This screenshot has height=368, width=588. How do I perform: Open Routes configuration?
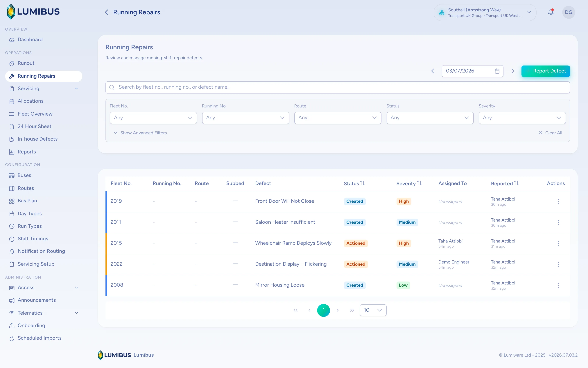[44, 188]
